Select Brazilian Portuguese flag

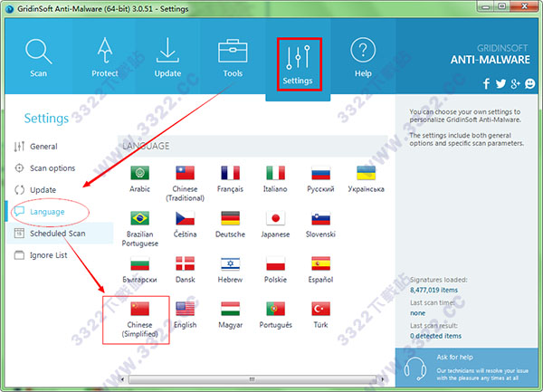point(140,218)
